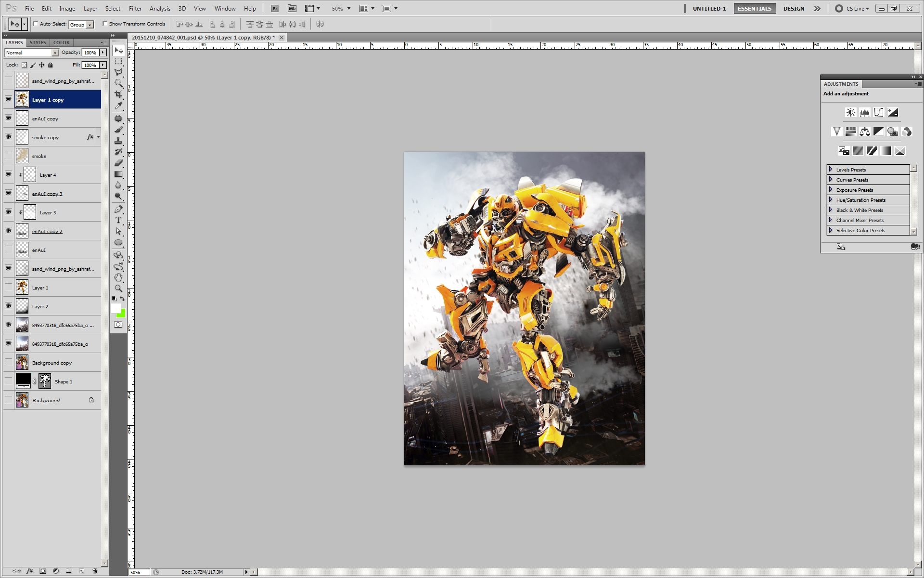Click the Background green color swatch

[x=122, y=315]
